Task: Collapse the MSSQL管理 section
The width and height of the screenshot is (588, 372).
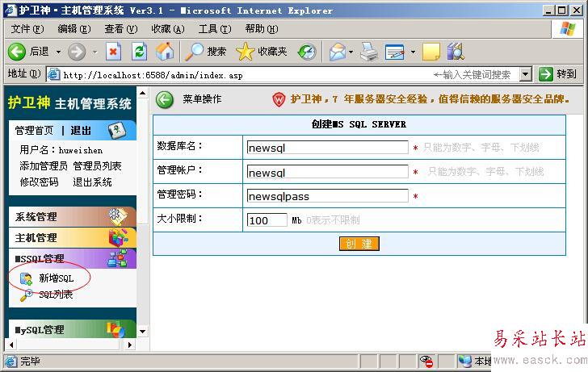Action: (x=73, y=258)
